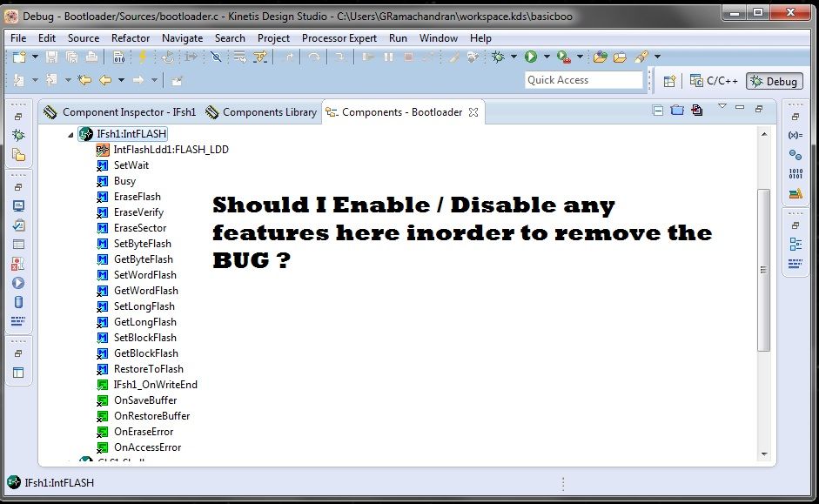819x504 pixels.
Task: Click the flashlight Search toolbar icon
Action: click(x=641, y=57)
